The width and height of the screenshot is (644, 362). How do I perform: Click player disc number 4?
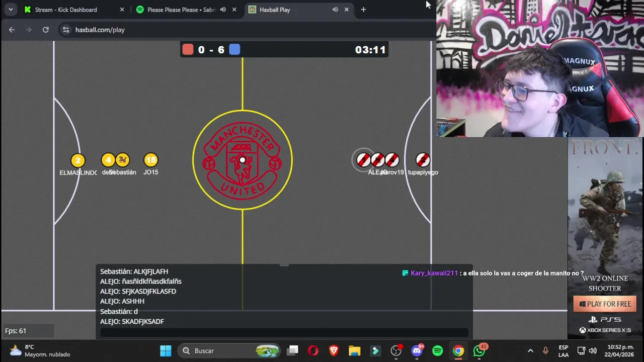(x=108, y=160)
